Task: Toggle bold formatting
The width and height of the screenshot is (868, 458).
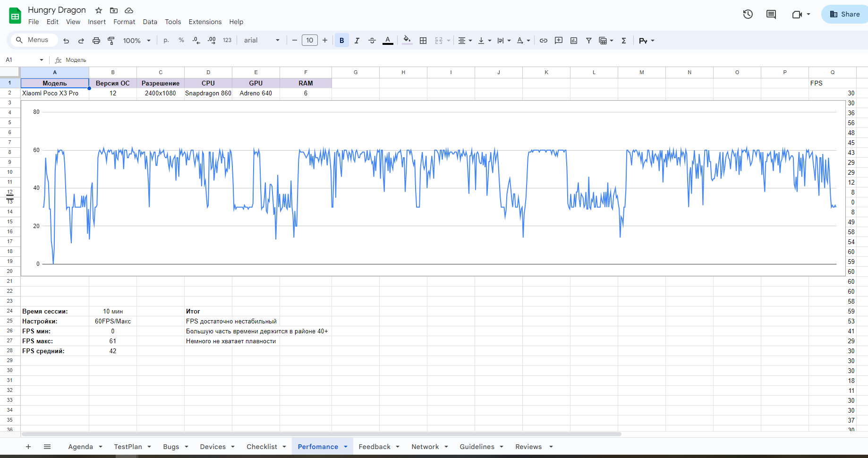Action: [x=341, y=41]
